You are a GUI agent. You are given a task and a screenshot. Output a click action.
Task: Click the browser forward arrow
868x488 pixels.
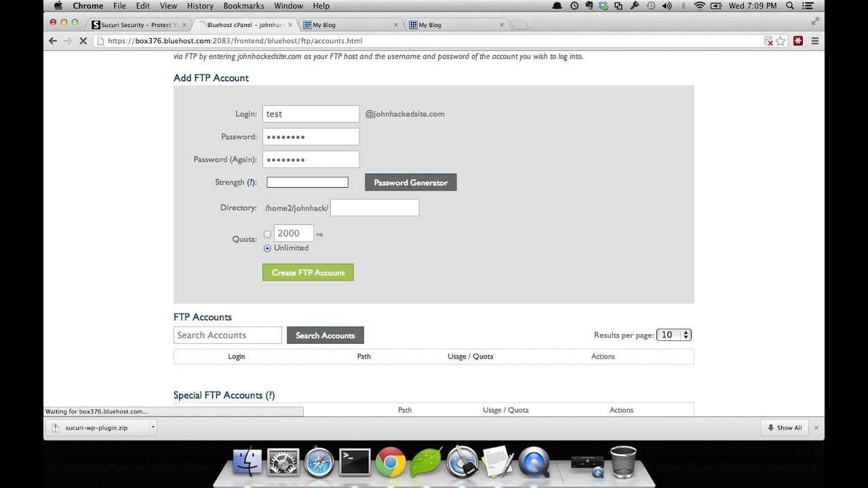coord(68,41)
